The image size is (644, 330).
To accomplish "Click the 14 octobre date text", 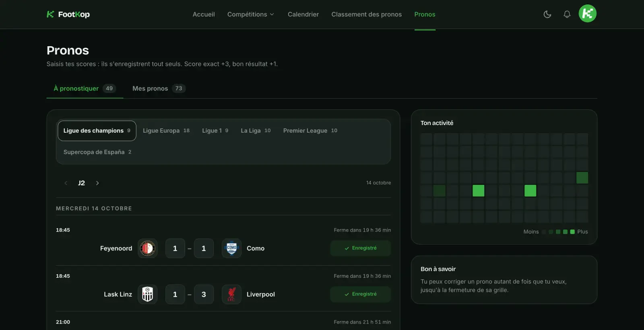I will 378,183.
